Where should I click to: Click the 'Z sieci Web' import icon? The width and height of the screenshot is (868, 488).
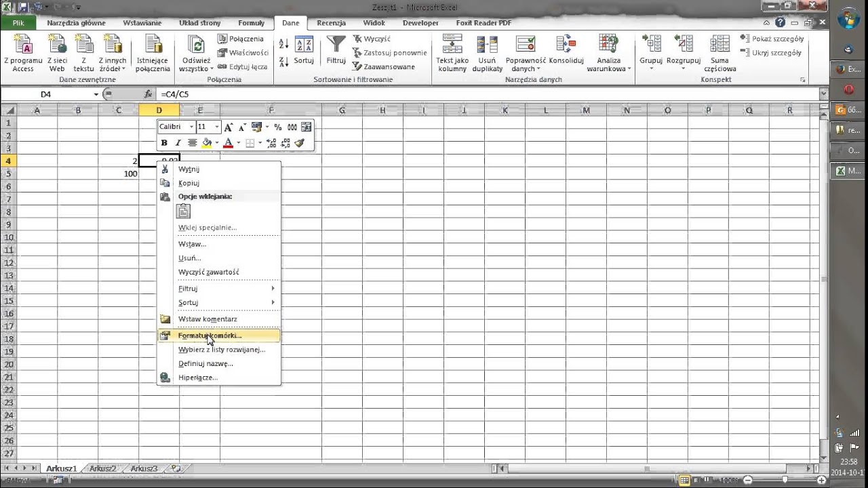pos(57,53)
